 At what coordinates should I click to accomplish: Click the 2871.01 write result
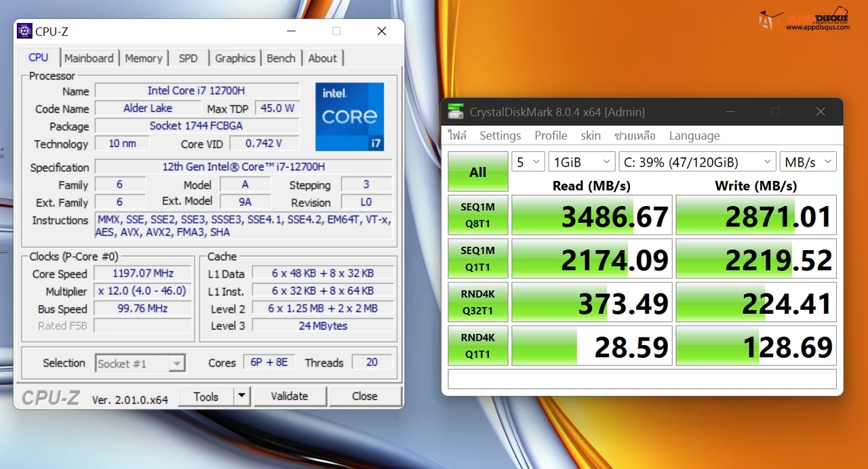click(756, 215)
